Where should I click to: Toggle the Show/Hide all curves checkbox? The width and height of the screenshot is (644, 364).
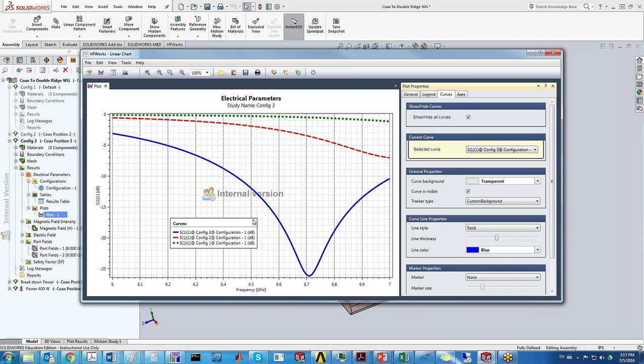click(468, 117)
